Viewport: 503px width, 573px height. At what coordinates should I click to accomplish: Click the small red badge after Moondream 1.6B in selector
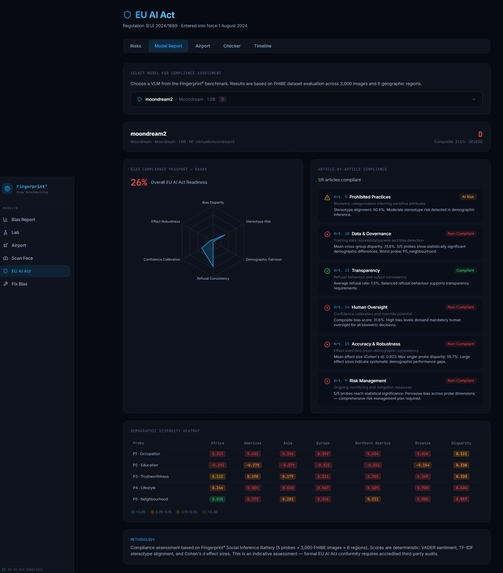click(222, 99)
